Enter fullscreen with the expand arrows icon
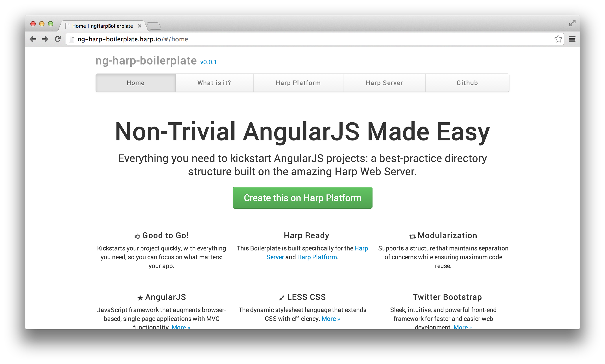The image size is (605, 364). click(x=572, y=23)
